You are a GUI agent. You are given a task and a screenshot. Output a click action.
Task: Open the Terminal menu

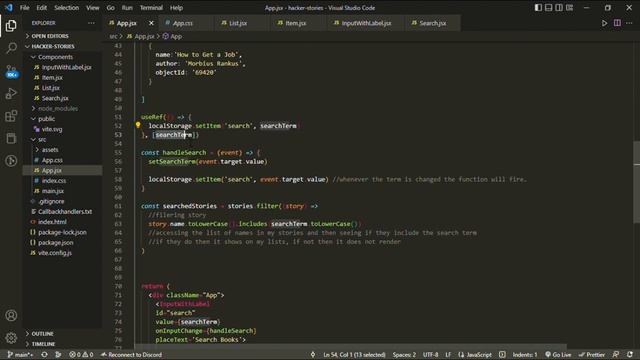(151, 8)
